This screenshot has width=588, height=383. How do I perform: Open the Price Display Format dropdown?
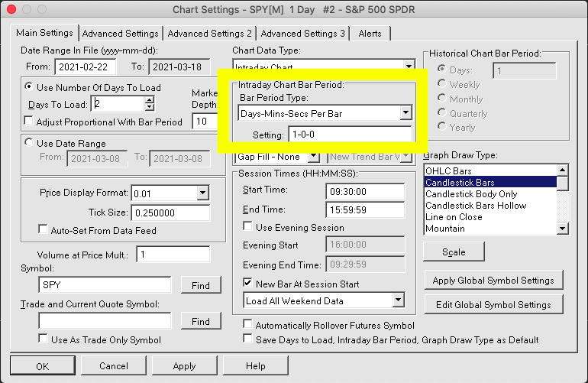(202, 193)
